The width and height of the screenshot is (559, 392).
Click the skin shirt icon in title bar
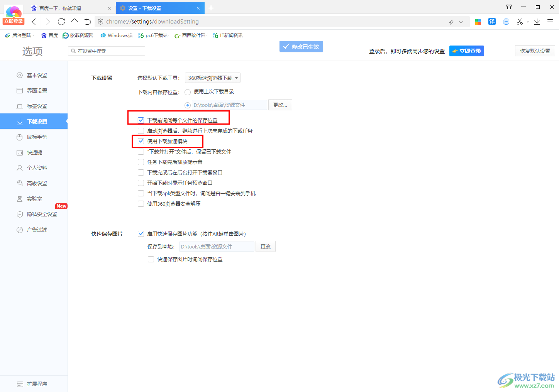pyautogui.click(x=509, y=7)
